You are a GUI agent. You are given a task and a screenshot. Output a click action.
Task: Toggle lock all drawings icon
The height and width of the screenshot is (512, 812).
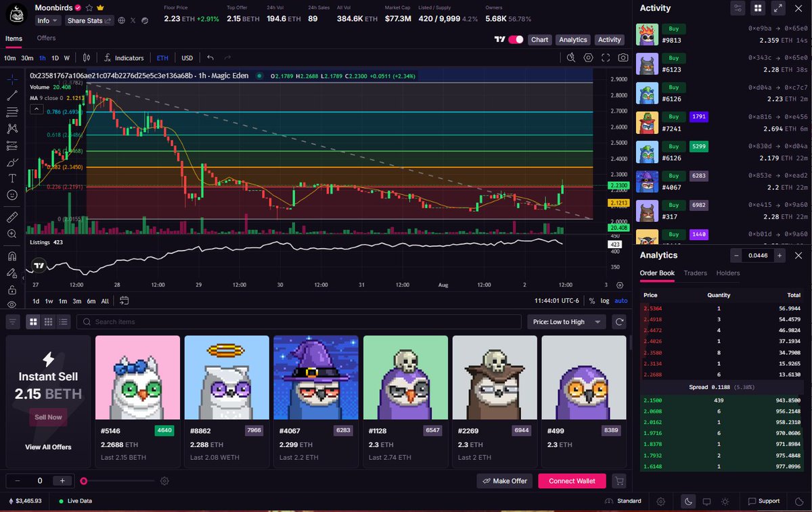(12, 289)
